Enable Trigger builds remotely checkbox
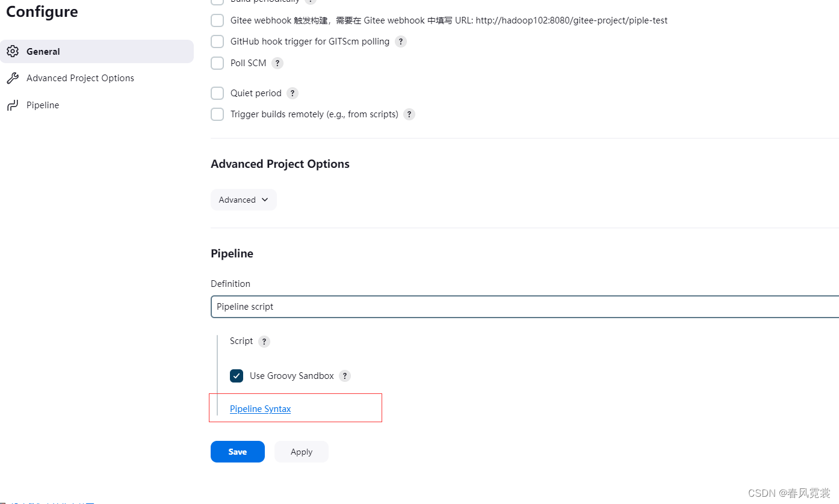Screen dimensions: 839x504 click(217, 114)
